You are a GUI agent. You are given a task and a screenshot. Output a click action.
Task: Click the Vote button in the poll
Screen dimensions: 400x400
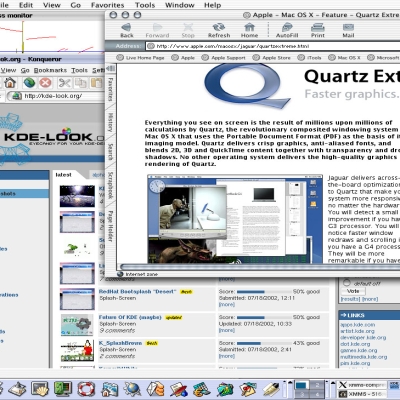coord(353,291)
